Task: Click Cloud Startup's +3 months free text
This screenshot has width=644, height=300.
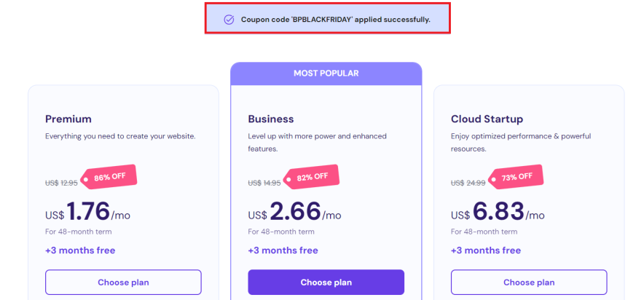Action: pyautogui.click(x=485, y=250)
